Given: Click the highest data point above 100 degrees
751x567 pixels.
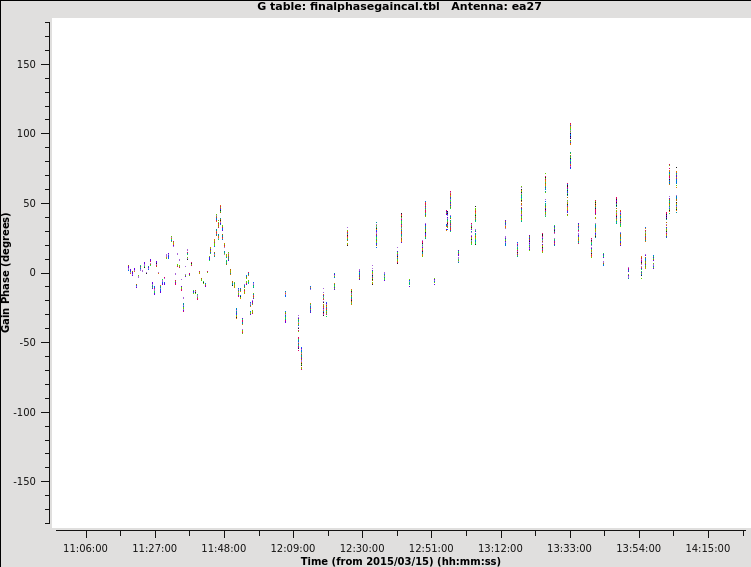Looking at the screenshot, I should [570, 126].
